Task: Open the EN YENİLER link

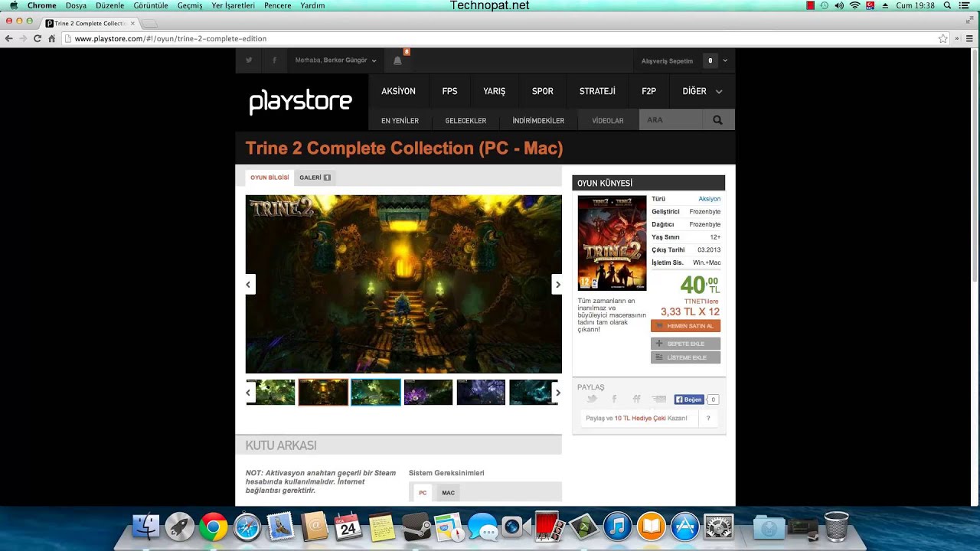Action: 400,121
